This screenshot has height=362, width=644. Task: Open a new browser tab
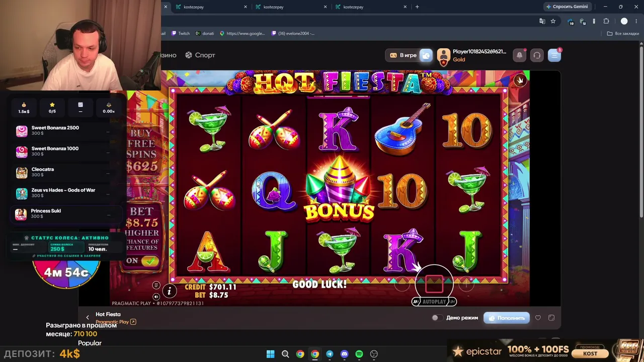click(417, 7)
